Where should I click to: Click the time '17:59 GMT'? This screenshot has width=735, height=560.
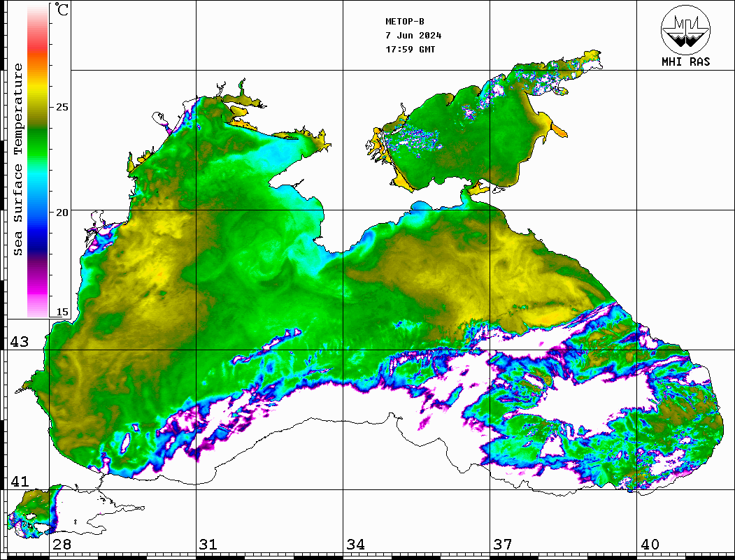pyautogui.click(x=410, y=49)
